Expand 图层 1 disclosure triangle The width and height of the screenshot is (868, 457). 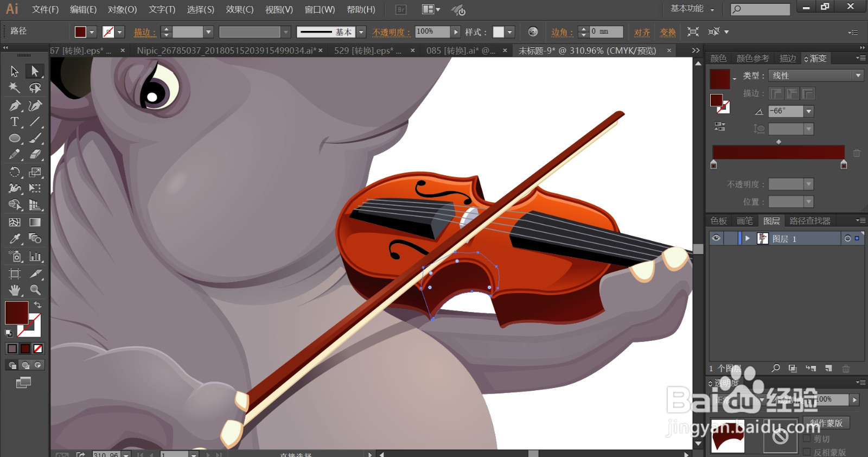tap(748, 238)
